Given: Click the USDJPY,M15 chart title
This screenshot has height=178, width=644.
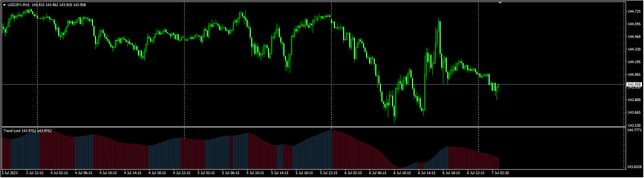Looking at the screenshot, I should 19,5.
